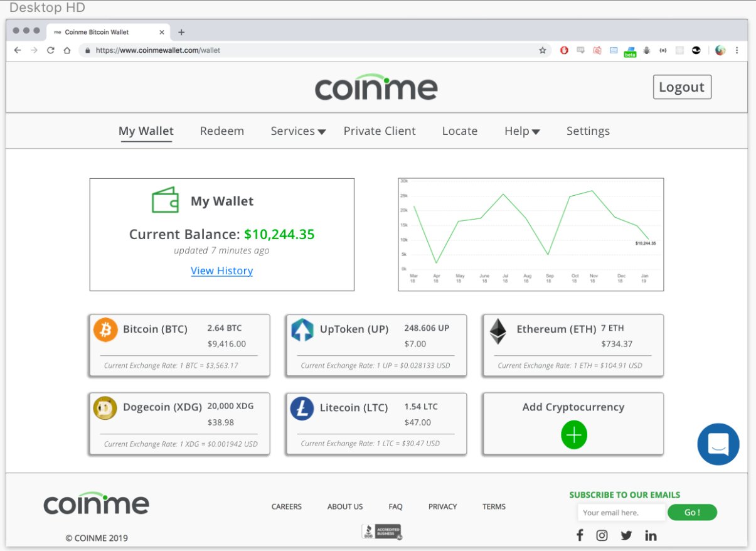This screenshot has width=756, height=551.
Task: Open Coinme LinkedIn page icon
Action: tap(651, 535)
